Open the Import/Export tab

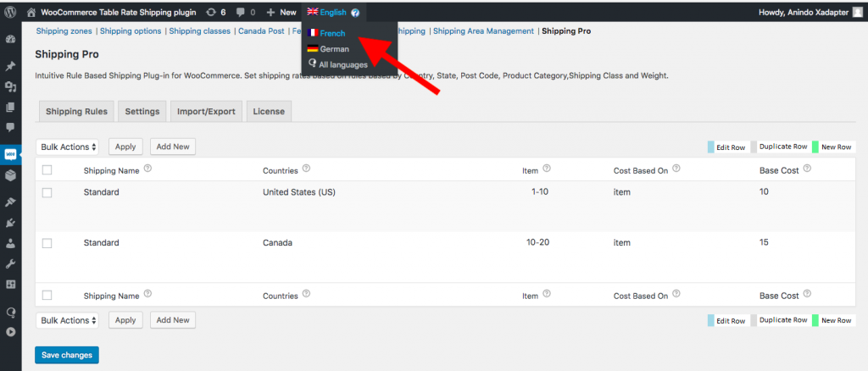click(206, 111)
